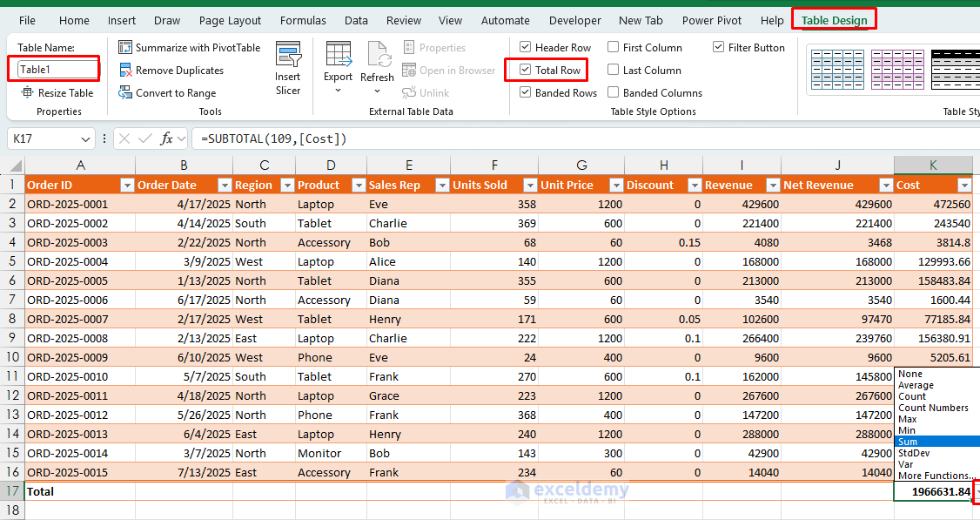
Task: Open the Table Design tab
Action: (835, 21)
